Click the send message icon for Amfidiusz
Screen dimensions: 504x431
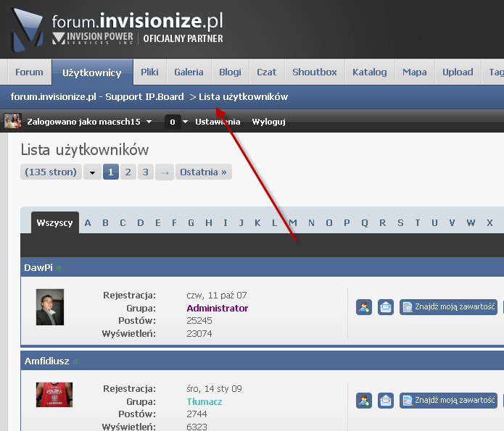(386, 401)
